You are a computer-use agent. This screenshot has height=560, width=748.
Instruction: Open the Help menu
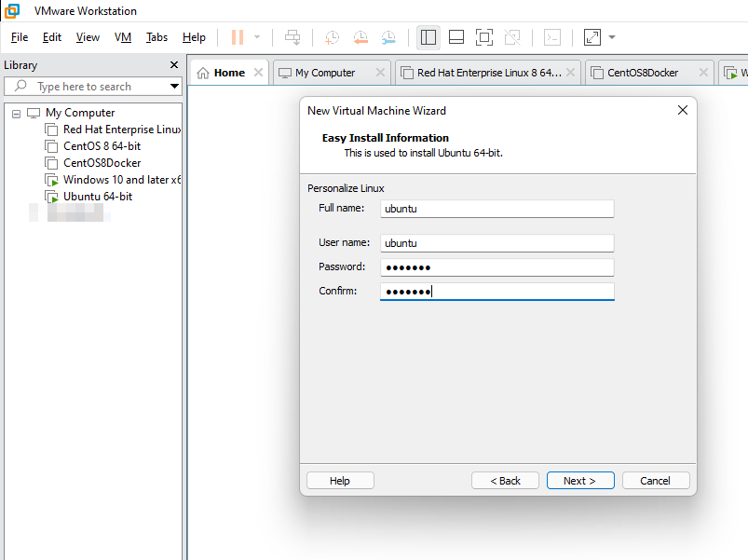pyautogui.click(x=194, y=37)
